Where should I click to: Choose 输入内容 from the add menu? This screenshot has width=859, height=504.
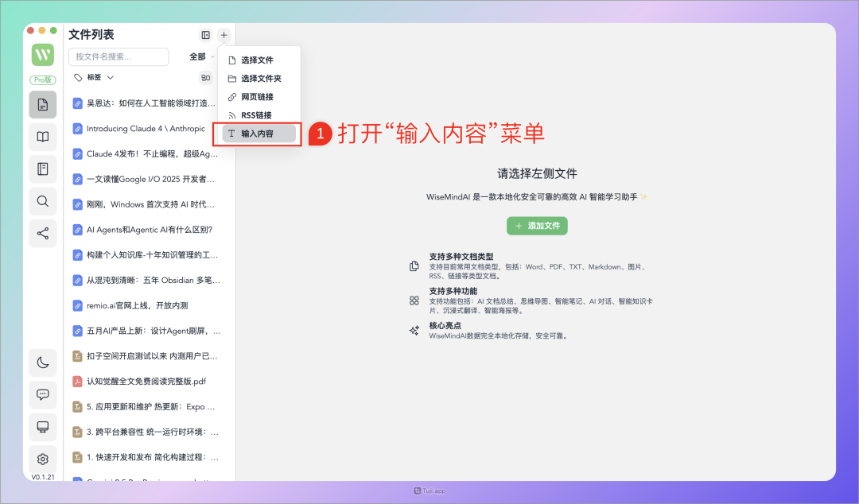tap(259, 134)
